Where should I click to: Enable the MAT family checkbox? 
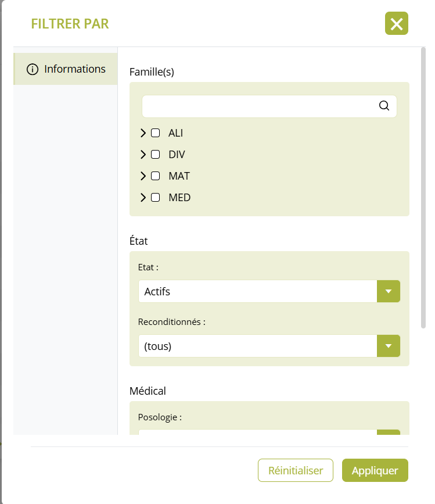point(156,176)
